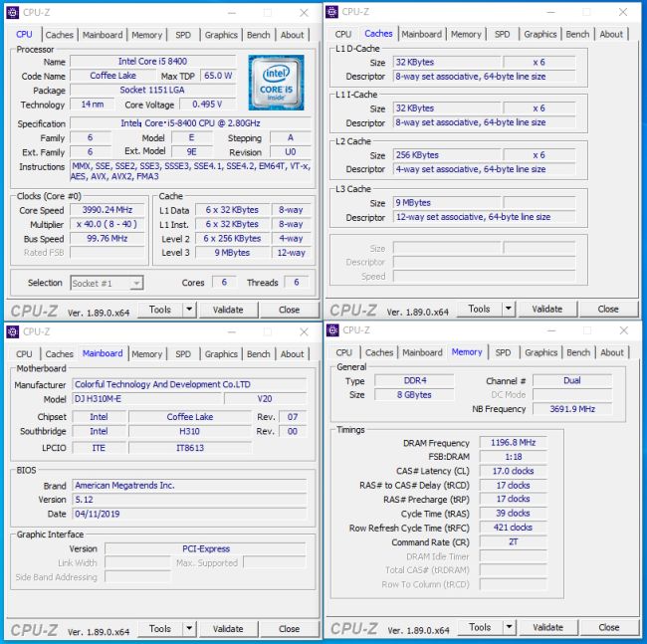Viewport: 647px width, 644px height.
Task: Click the processor name field Intel Core i5 8400
Action: [x=152, y=61]
